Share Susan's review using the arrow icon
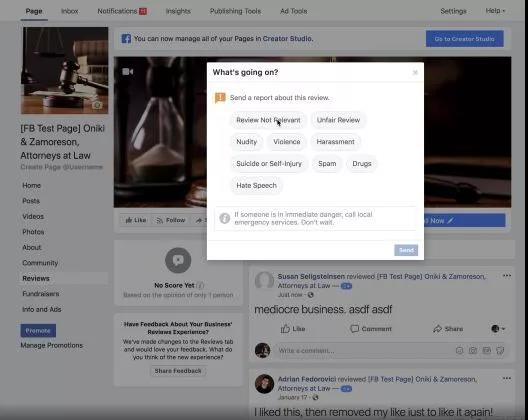 pos(437,329)
